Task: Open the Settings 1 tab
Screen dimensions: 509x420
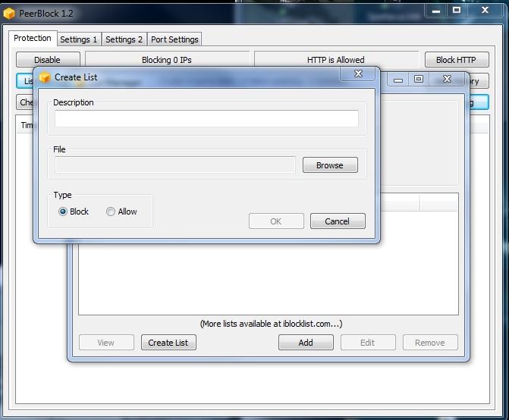Action: (79, 39)
